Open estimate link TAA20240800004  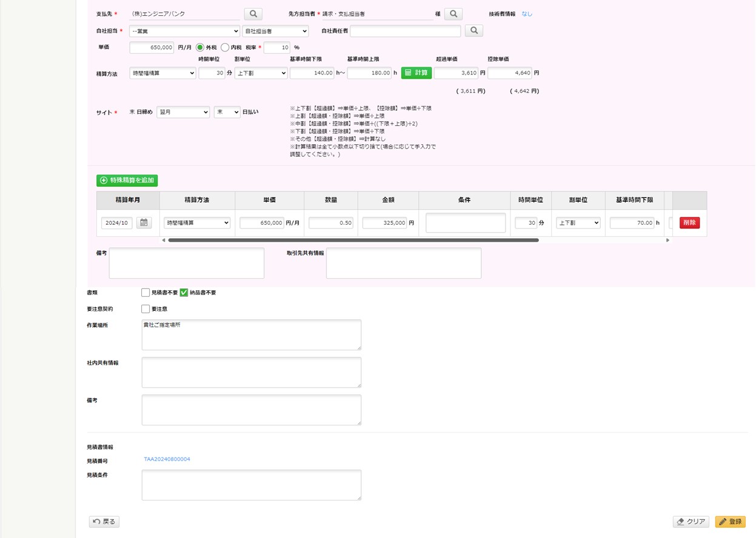pos(167,459)
